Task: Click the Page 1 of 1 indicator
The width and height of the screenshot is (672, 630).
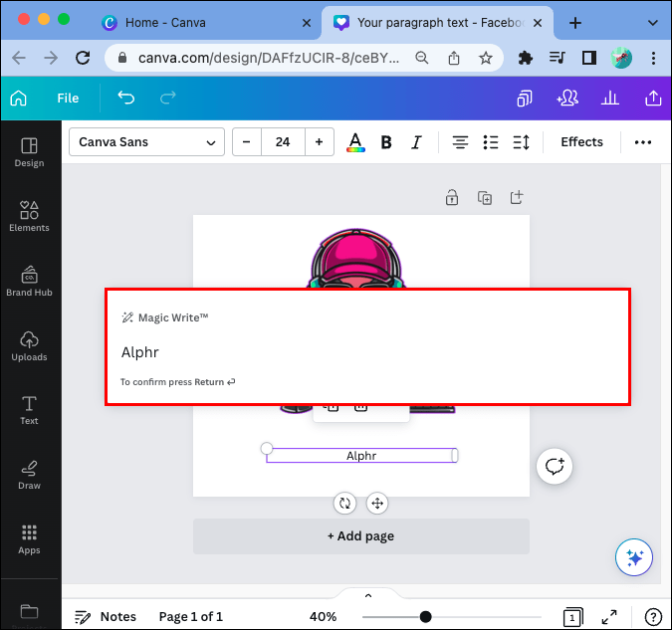Action: [191, 617]
